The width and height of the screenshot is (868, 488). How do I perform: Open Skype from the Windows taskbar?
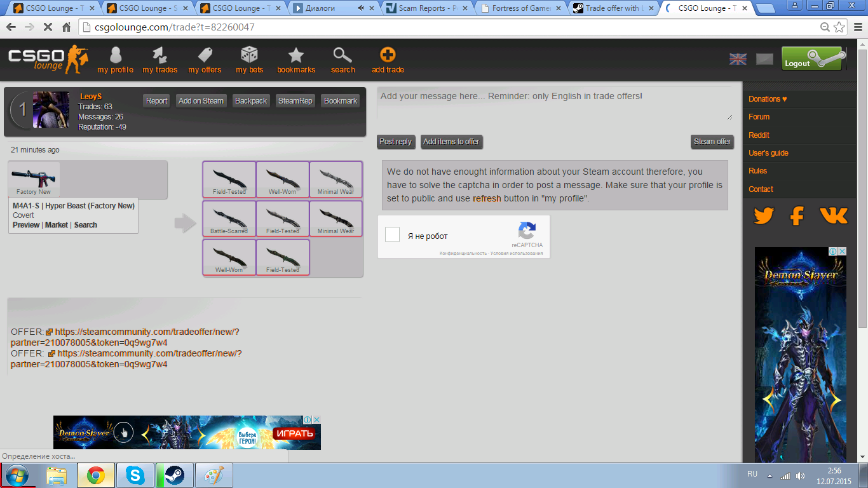pyautogui.click(x=135, y=475)
